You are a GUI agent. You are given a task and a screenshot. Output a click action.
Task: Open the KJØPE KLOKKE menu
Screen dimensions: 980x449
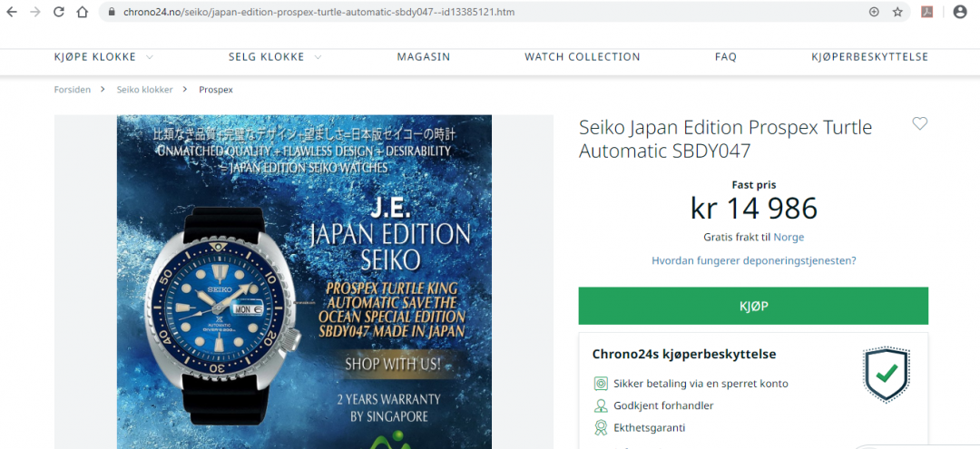pos(95,57)
